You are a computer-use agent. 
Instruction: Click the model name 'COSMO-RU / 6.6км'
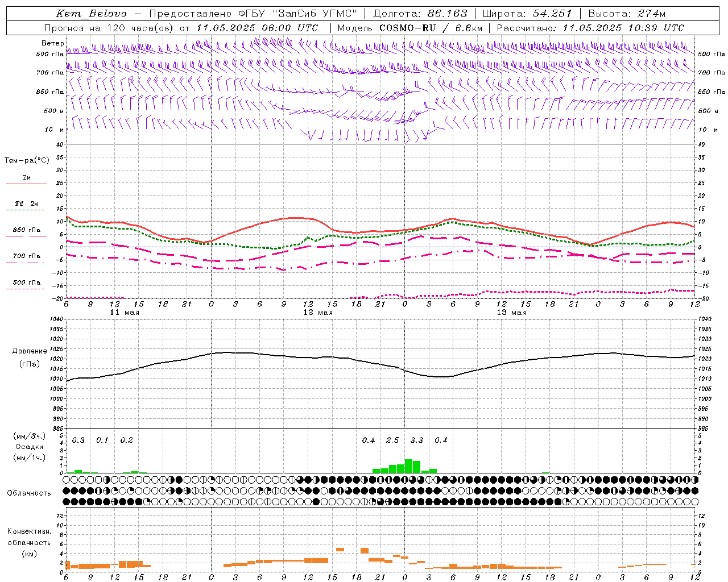pyautogui.click(x=431, y=28)
